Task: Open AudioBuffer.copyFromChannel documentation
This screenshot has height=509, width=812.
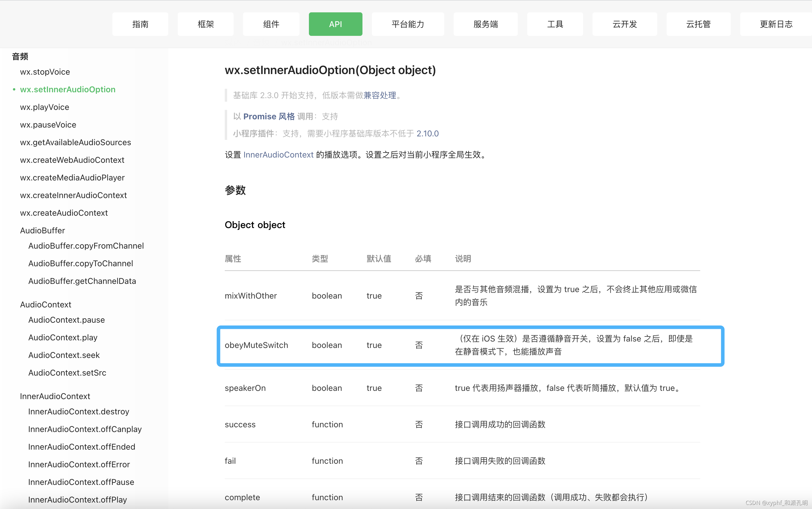Action: [x=86, y=246]
